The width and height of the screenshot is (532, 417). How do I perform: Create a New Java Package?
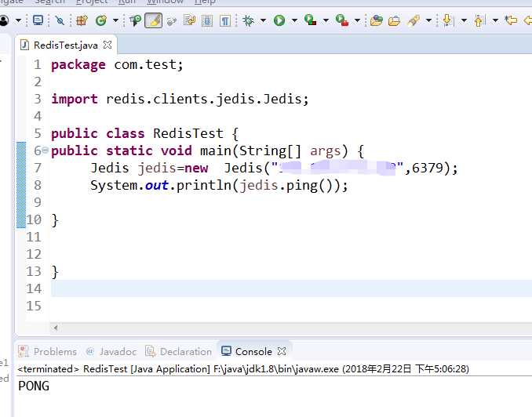point(82,20)
